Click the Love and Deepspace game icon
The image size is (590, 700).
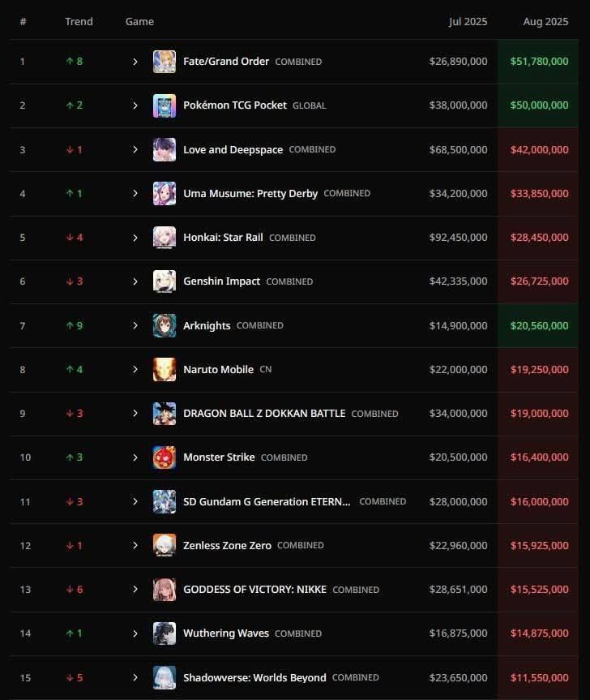coord(165,149)
